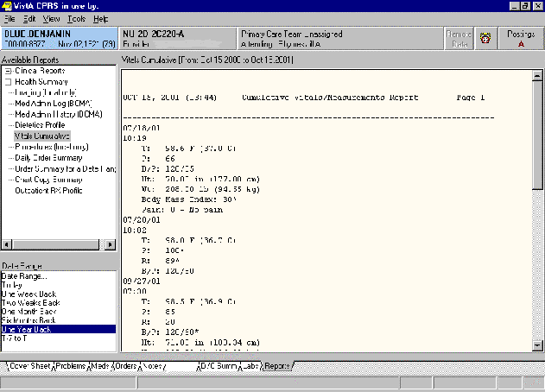Viewport: 545px width, 392px height.
Task: Select Chart Copy Summary report
Action: click(x=48, y=180)
